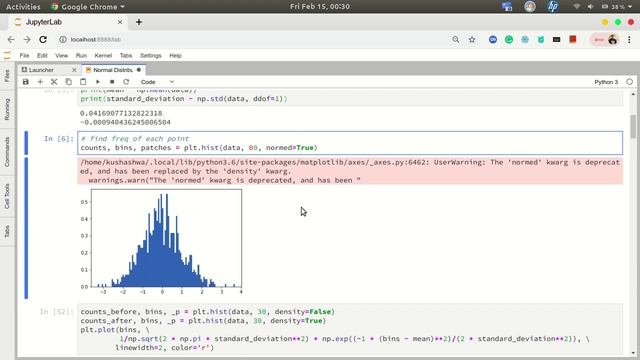The height and width of the screenshot is (360, 640).
Task: Select the JupyterLab browser tab
Action: pos(68,22)
